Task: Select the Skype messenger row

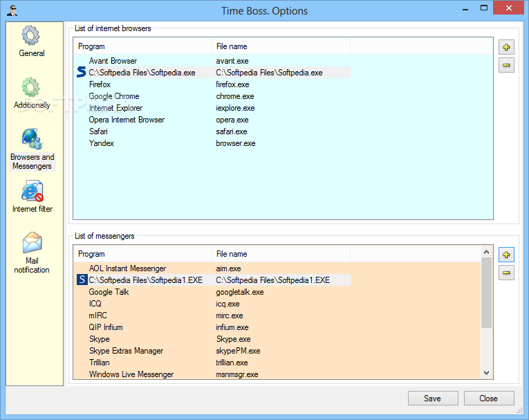Action: pos(212,339)
